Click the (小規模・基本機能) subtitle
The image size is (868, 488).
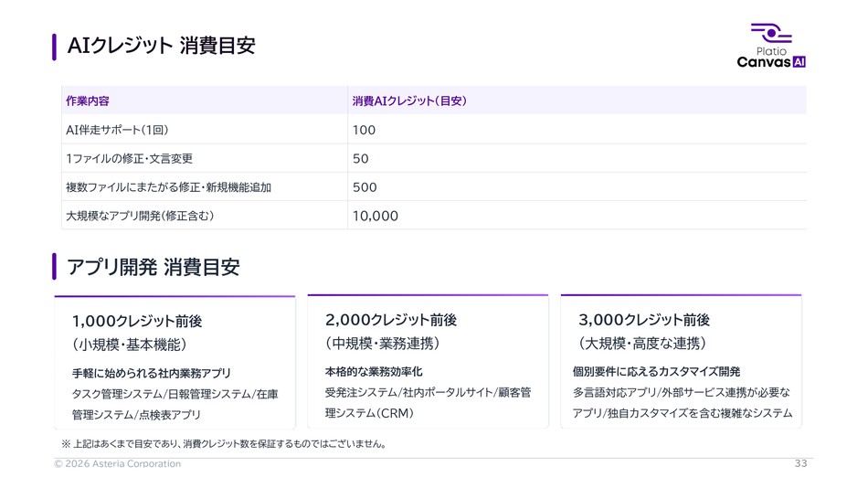129,345
